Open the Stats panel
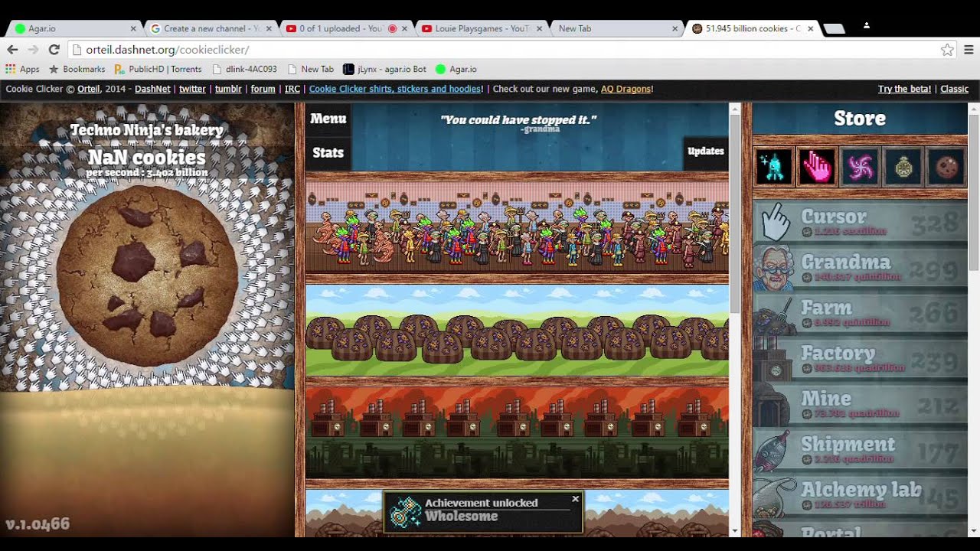Screen dimensions: 980x551 tap(328, 152)
